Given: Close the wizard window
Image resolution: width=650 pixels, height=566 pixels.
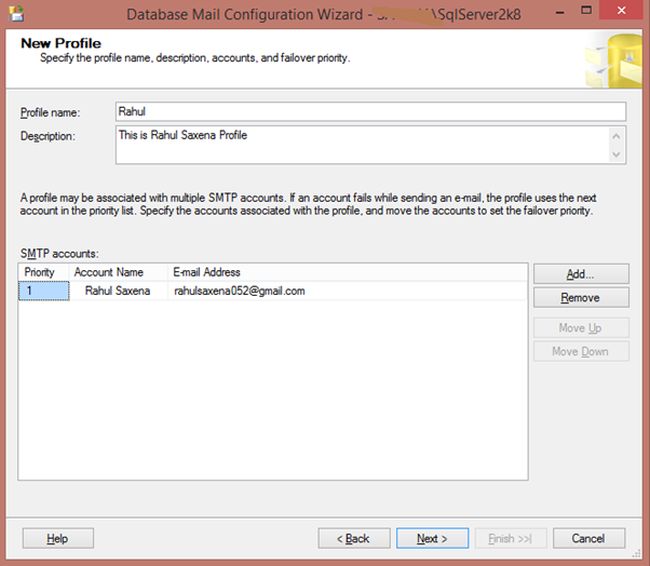Looking at the screenshot, I should pyautogui.click(x=621, y=11).
